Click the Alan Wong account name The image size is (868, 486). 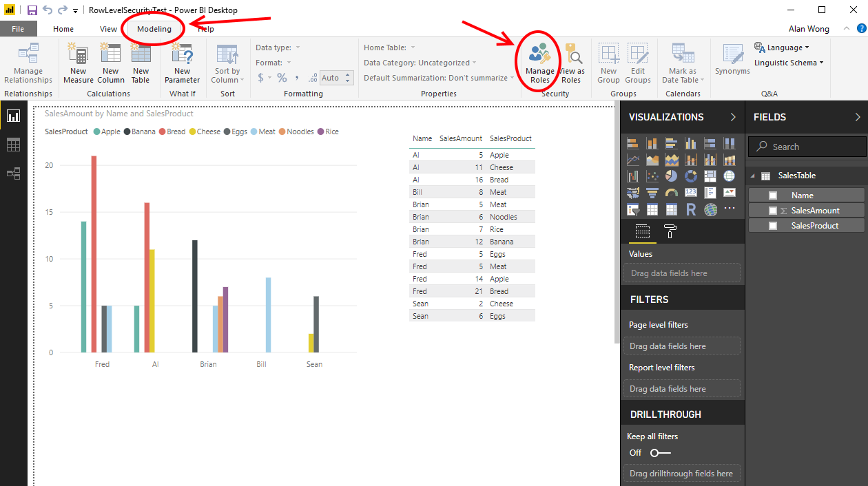(x=809, y=29)
